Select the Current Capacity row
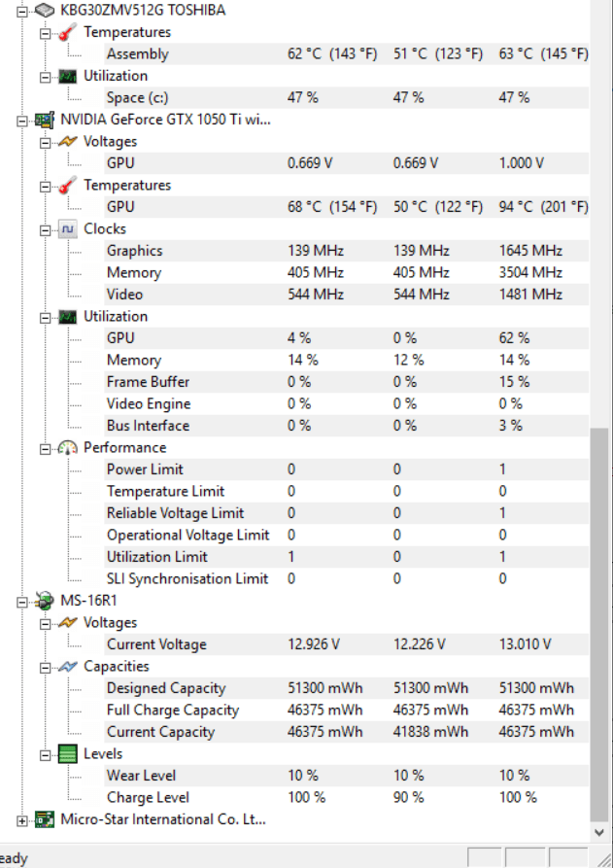Screen dimensions: 613x868 (x=347, y=732)
